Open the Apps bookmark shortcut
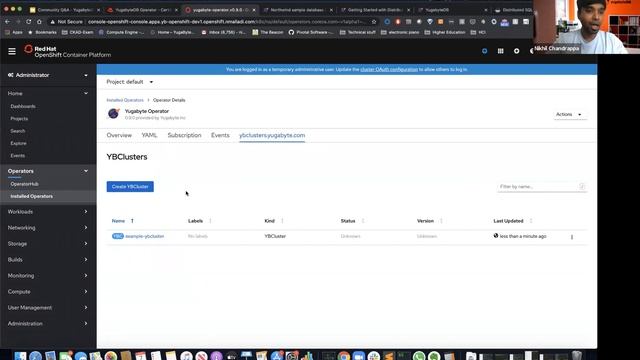 (15, 32)
